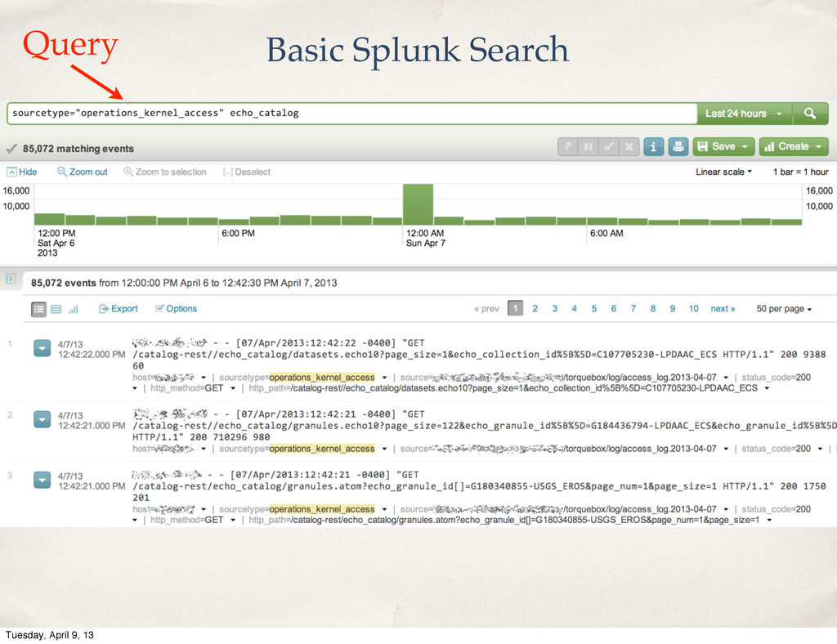
Task: Go to results page 3
Action: pos(555,309)
